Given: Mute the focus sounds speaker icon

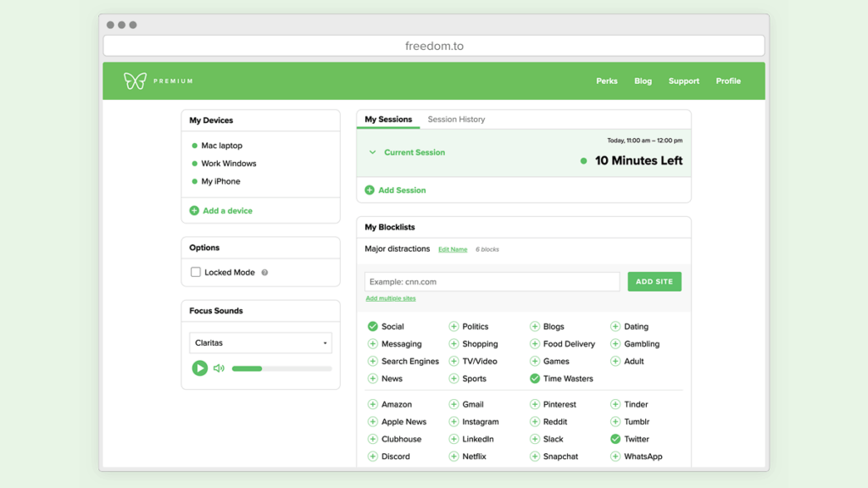Looking at the screenshot, I should click(x=219, y=368).
